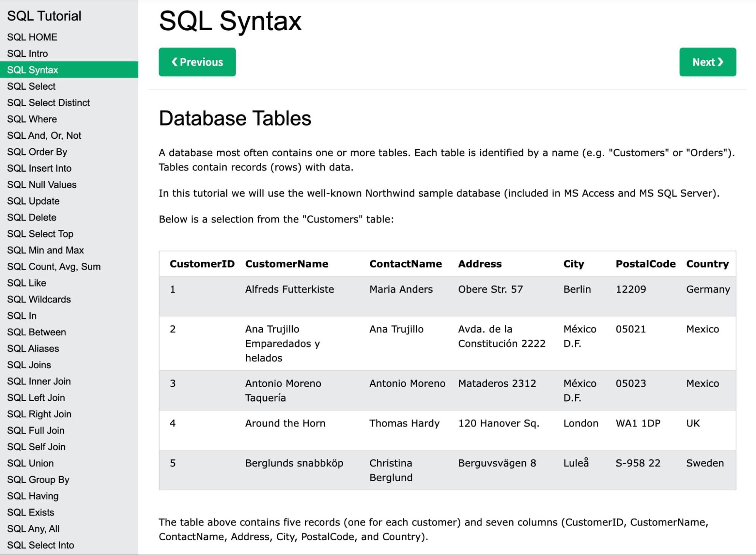Open the SQL Group By tutorial
Viewport: 756px width, 555px height.
point(38,479)
